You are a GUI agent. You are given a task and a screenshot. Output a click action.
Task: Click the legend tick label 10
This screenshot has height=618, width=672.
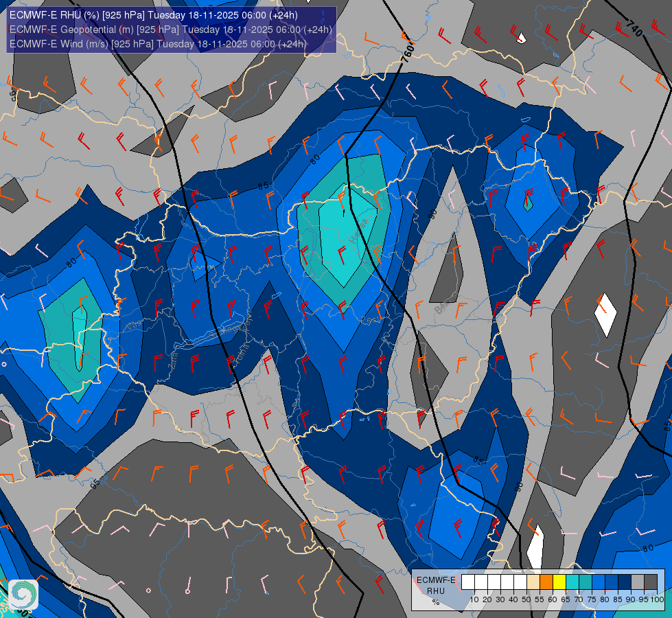point(474,599)
